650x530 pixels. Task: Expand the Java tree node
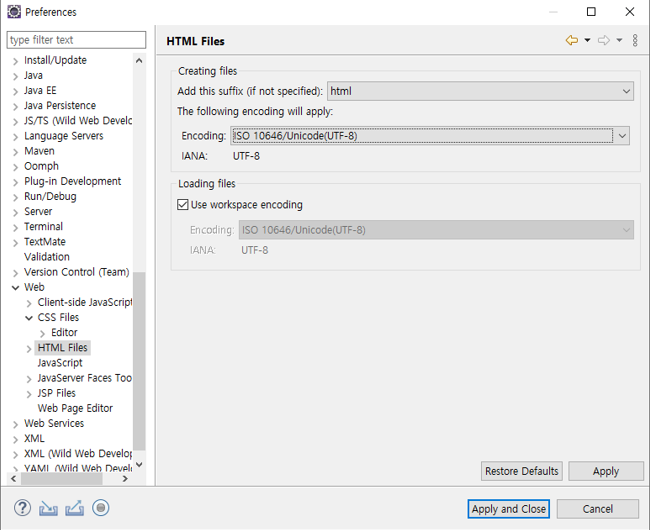coord(15,76)
